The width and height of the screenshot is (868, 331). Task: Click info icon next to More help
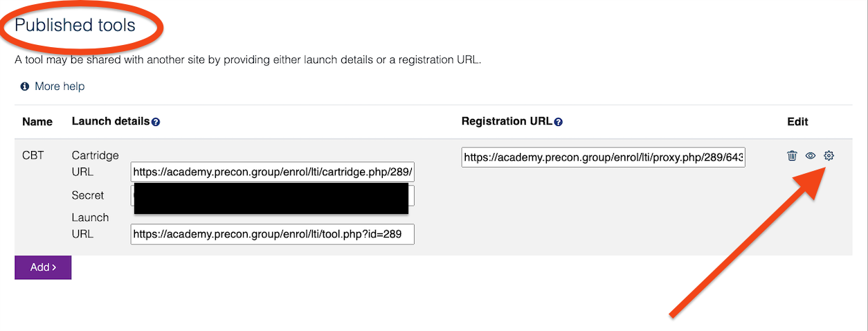click(25, 87)
